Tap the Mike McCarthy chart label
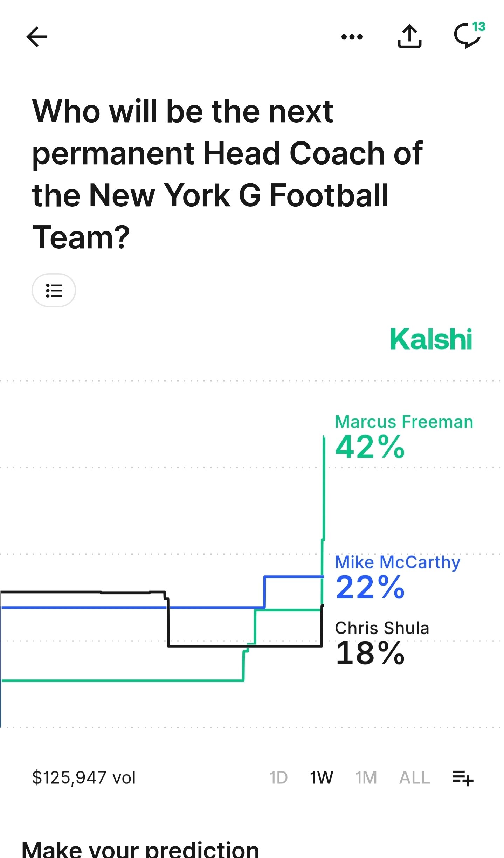Viewport: 504px width, 858px height. click(398, 562)
